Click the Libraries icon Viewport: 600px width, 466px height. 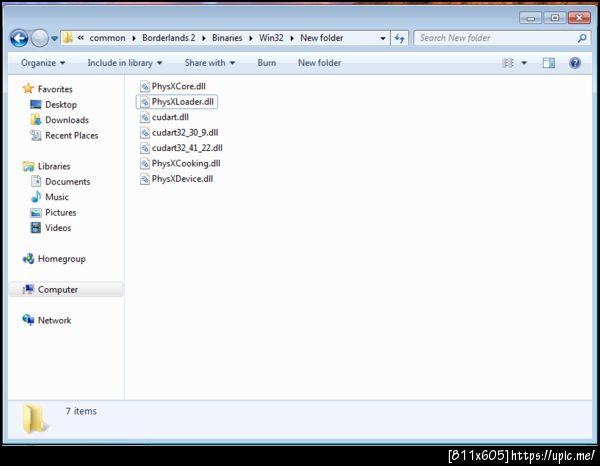point(28,166)
